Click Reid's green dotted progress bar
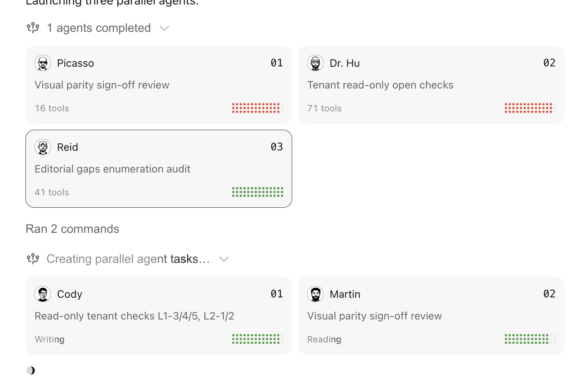 tap(258, 192)
